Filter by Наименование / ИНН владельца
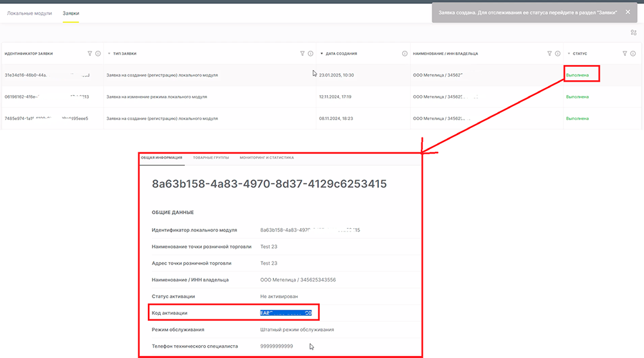This screenshot has height=358, width=644. pyautogui.click(x=549, y=54)
